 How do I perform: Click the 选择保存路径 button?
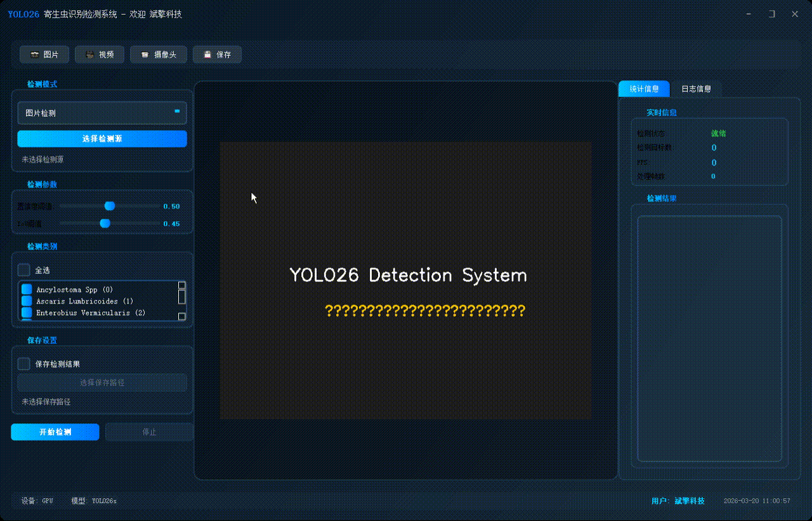tap(102, 382)
